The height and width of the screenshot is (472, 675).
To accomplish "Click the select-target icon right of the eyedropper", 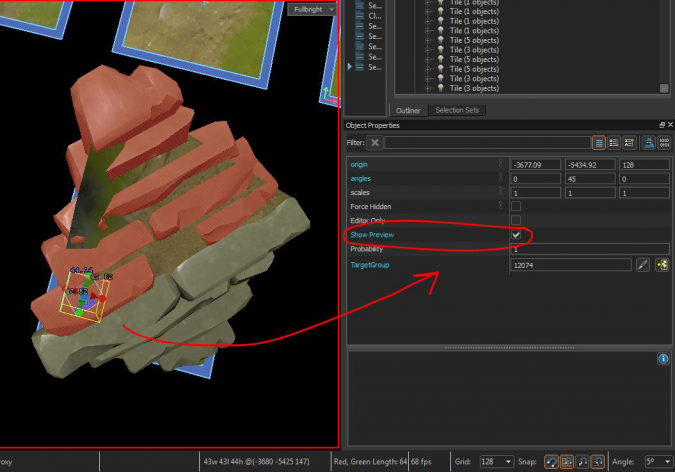I will click(x=661, y=265).
